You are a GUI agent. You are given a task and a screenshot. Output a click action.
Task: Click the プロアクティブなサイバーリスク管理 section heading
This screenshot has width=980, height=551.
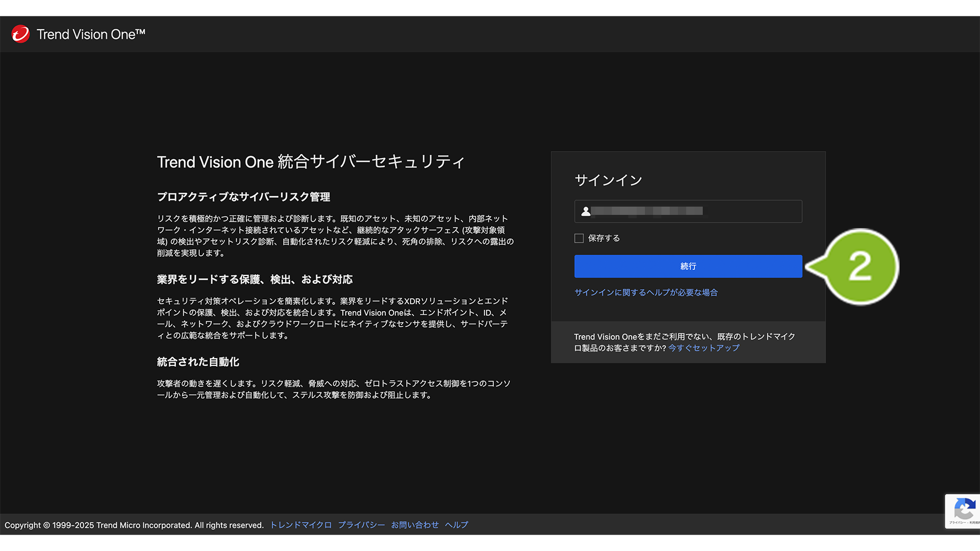coord(243,197)
